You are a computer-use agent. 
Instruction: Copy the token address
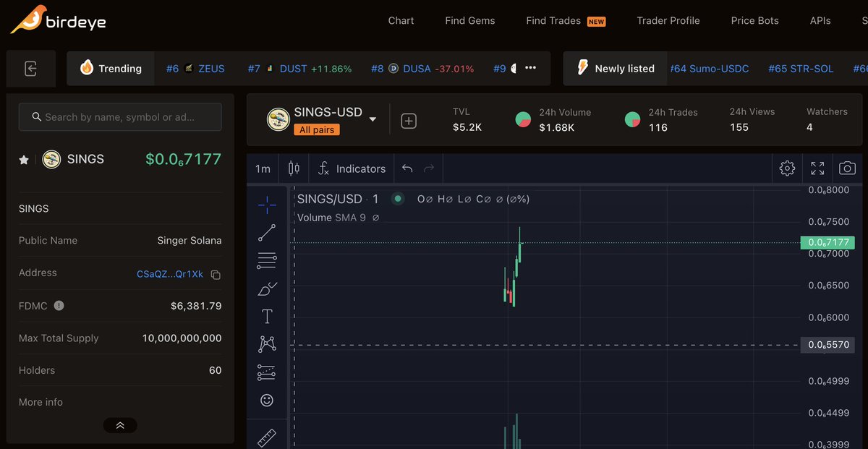coord(216,275)
